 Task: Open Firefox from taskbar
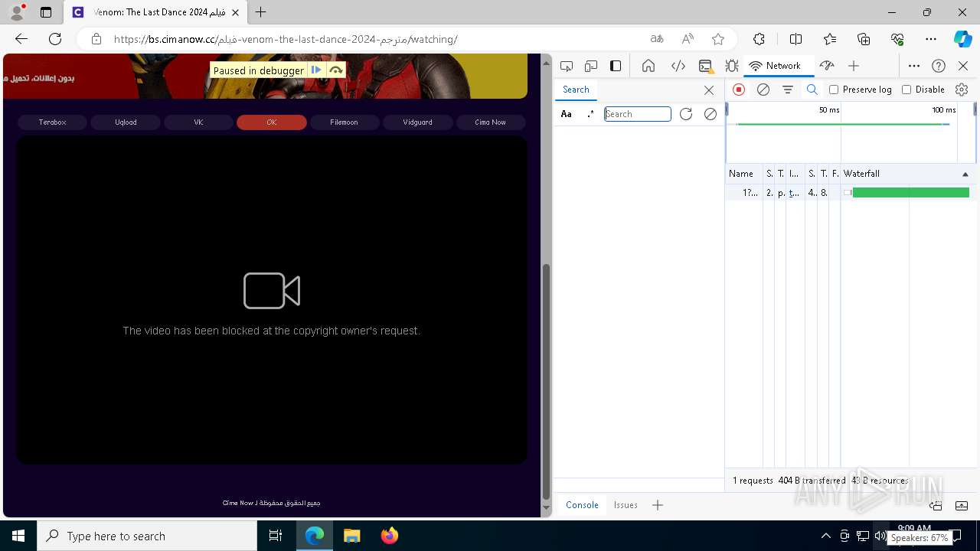[x=390, y=536]
